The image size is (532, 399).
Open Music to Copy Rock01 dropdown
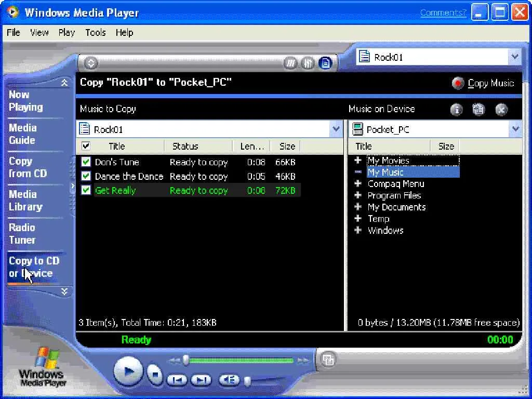tap(336, 129)
